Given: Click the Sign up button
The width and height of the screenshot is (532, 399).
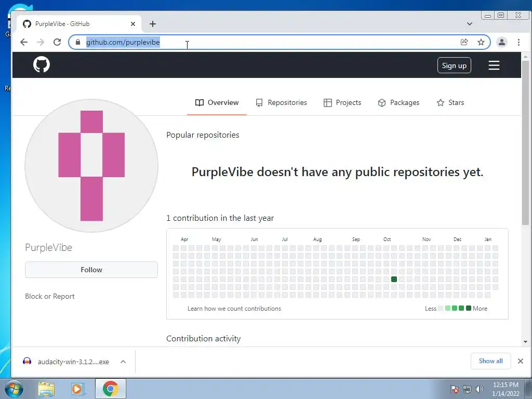Looking at the screenshot, I should (x=454, y=65).
